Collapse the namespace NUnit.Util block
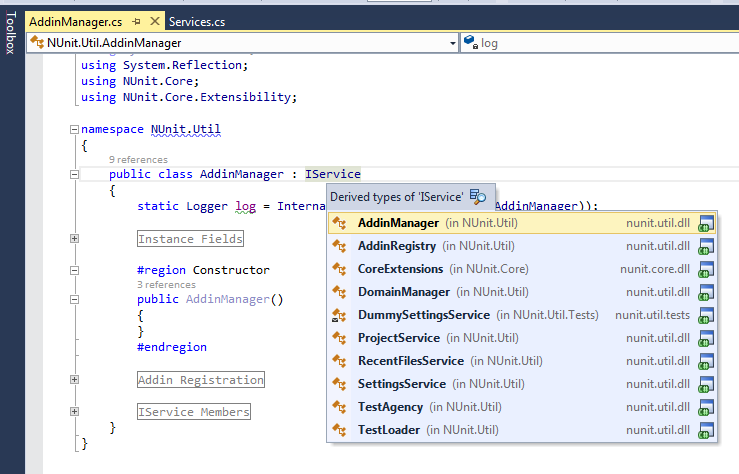The width and height of the screenshot is (739, 474). pyautogui.click(x=74, y=129)
